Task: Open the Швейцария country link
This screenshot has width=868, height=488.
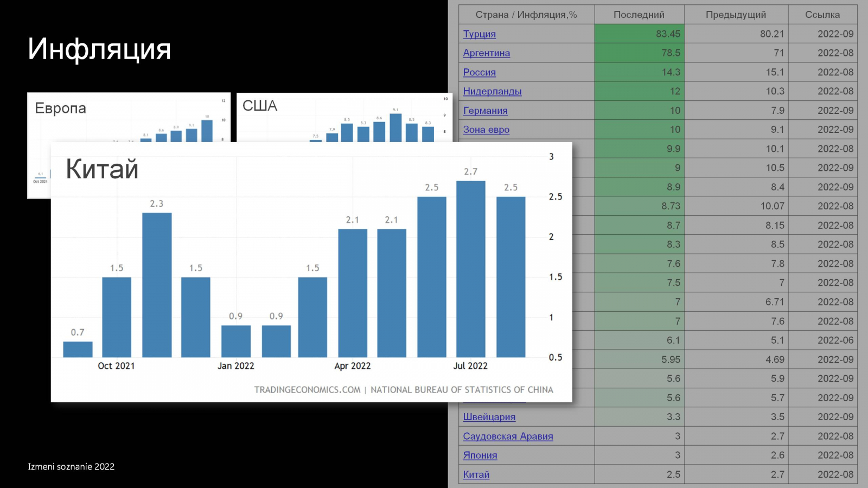Action: click(489, 417)
